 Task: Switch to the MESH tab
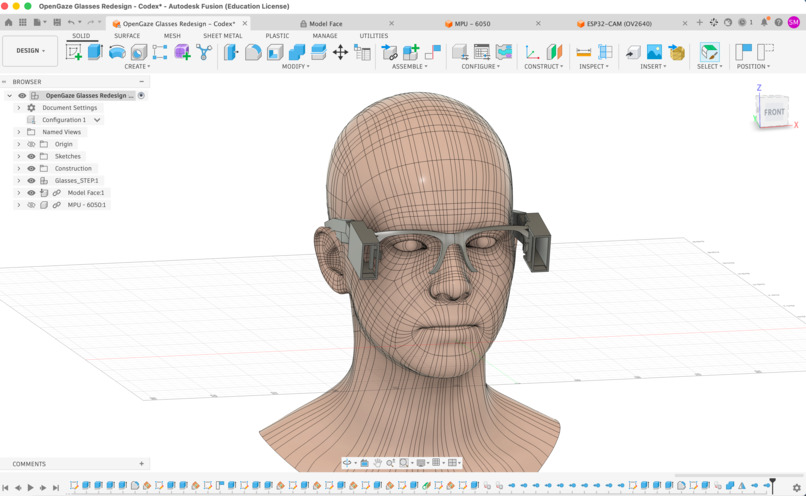(x=172, y=35)
